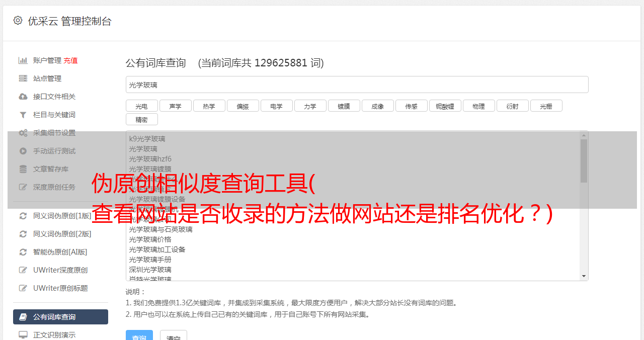Image resolution: width=644 pixels, height=340 pixels.
Task: Open the 公有词库查询 menu item
Action: point(60,317)
